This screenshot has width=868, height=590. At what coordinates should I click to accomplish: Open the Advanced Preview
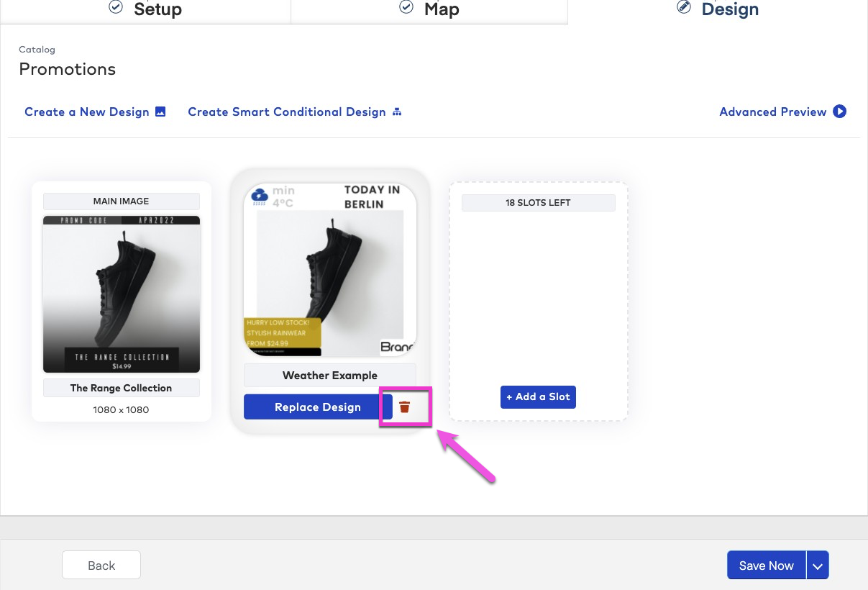[773, 112]
